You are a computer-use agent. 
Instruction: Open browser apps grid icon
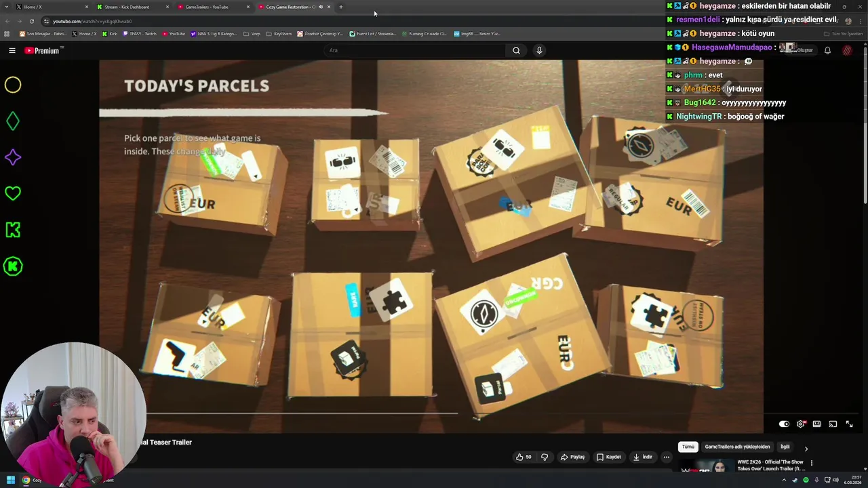pyautogui.click(x=7, y=34)
